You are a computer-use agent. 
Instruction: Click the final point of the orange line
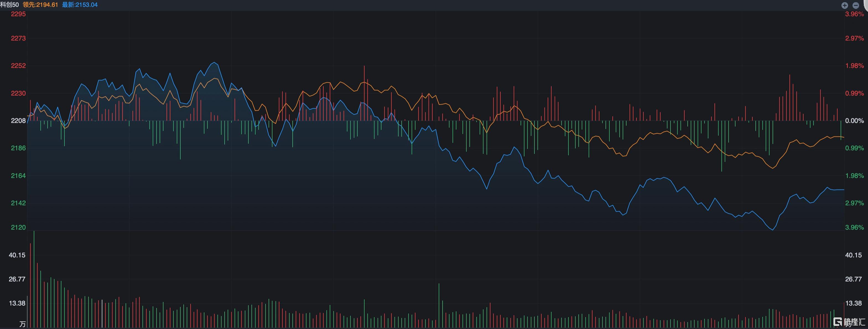[x=844, y=137]
